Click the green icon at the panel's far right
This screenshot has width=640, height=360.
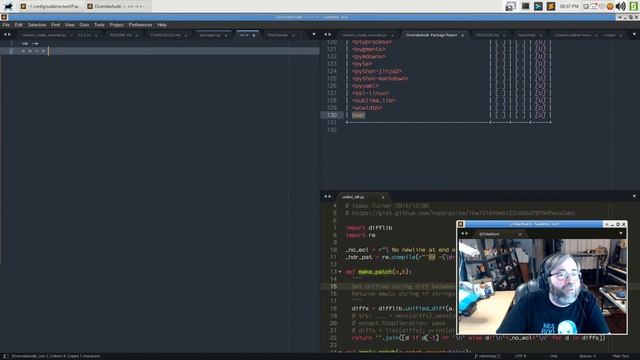click(x=633, y=6)
